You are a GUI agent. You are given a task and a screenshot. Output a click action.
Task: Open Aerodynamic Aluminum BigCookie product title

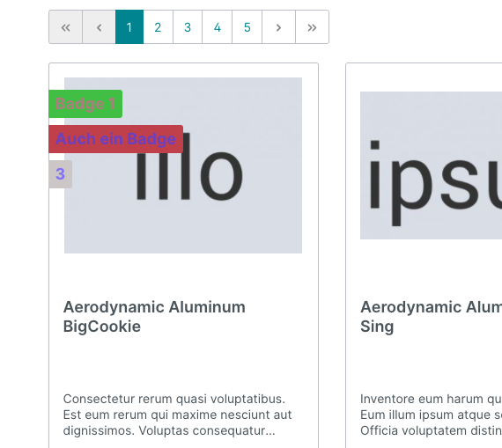tap(154, 317)
